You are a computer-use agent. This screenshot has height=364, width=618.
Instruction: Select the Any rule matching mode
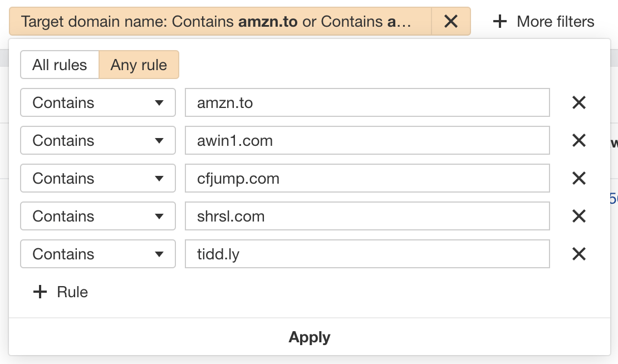139,65
